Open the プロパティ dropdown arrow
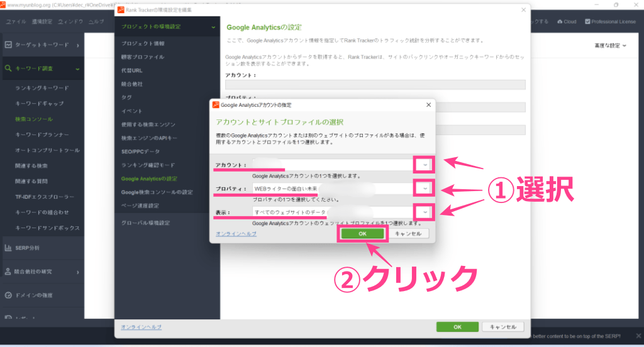Image resolution: width=644 pixels, height=347 pixels. pyautogui.click(x=425, y=189)
